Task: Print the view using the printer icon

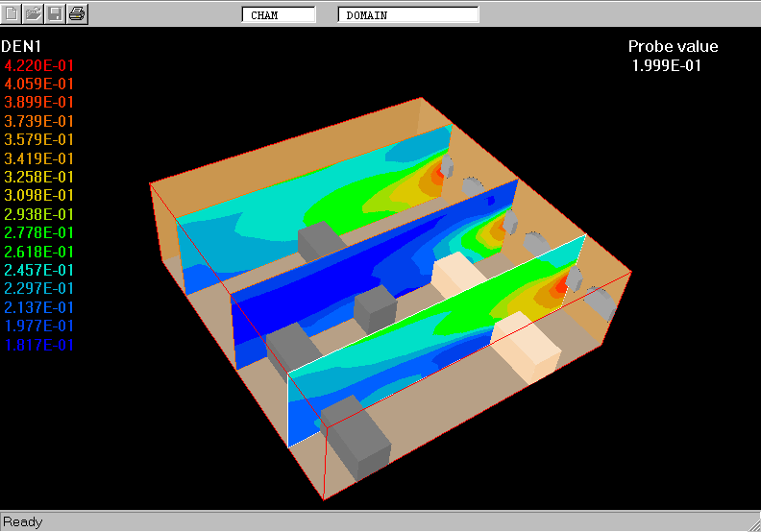Action: [77, 13]
